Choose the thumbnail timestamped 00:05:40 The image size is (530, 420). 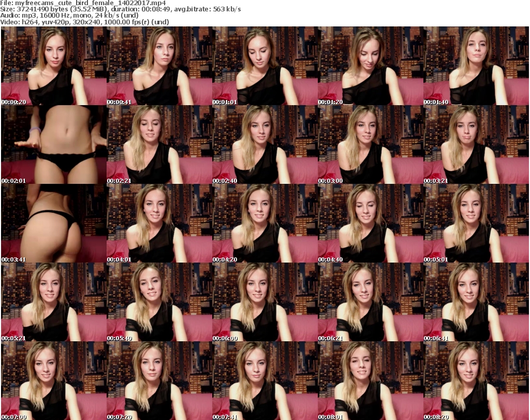click(x=159, y=302)
